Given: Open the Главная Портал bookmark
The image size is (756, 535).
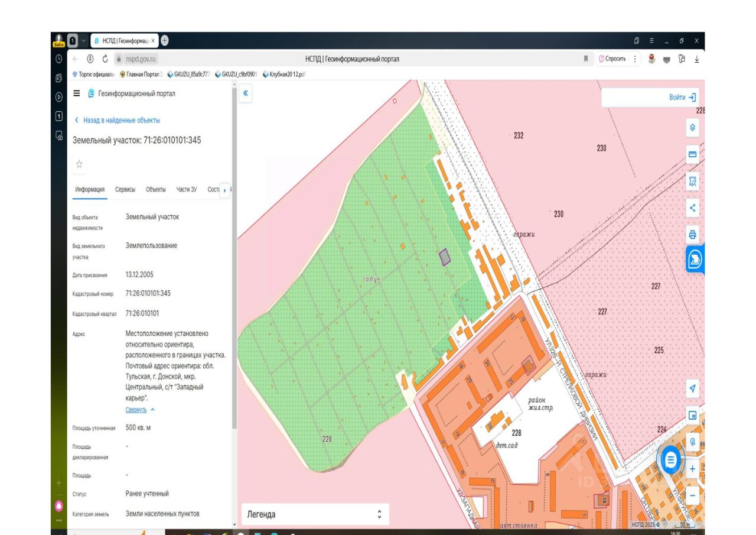Looking at the screenshot, I should pyautogui.click(x=141, y=74).
